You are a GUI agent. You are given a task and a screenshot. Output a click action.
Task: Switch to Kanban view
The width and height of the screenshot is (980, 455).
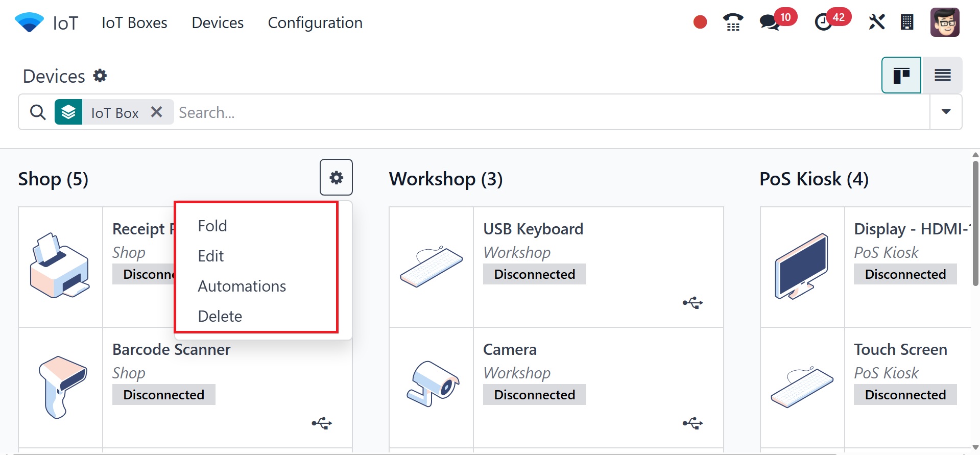pos(901,76)
